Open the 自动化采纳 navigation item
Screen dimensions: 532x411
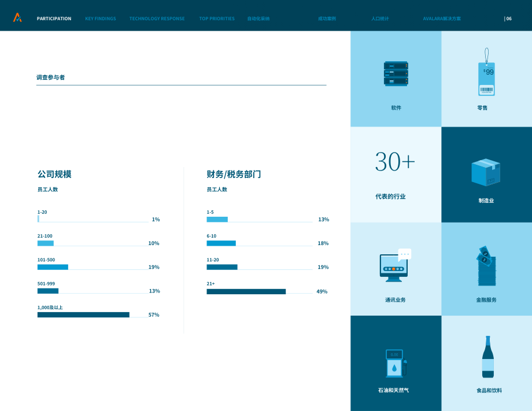258,18
